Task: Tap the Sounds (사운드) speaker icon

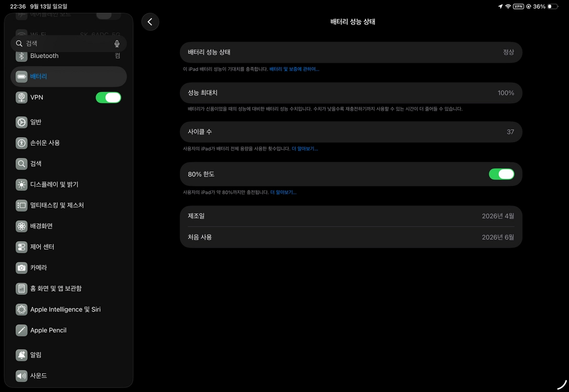Action: click(x=21, y=376)
